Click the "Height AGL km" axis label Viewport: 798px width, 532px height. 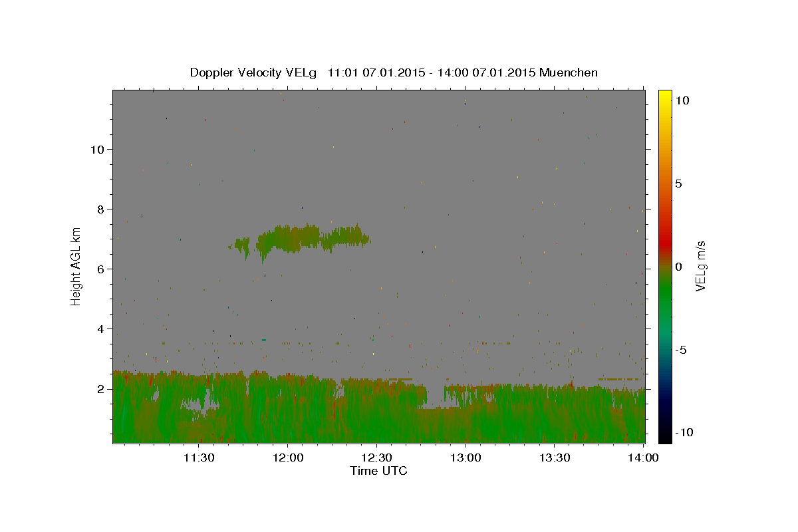click(x=76, y=266)
